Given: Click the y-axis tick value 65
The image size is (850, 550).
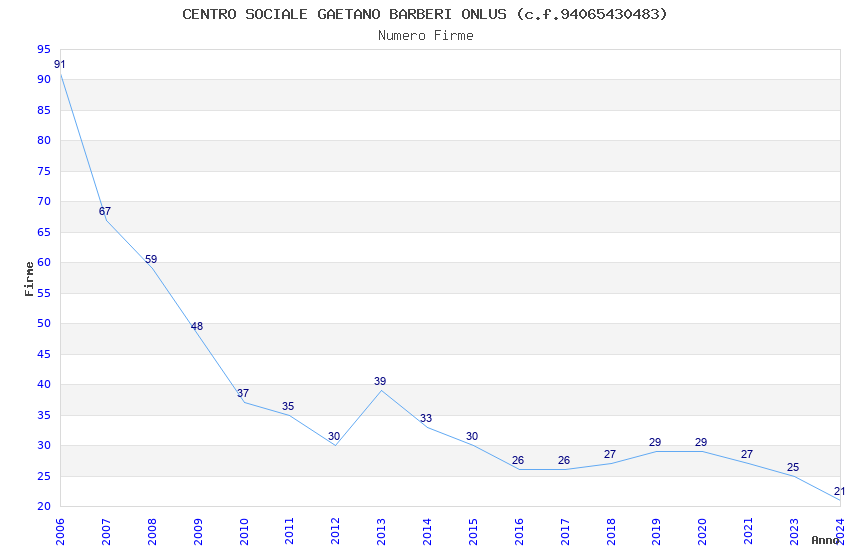Looking at the screenshot, I should (x=44, y=232).
